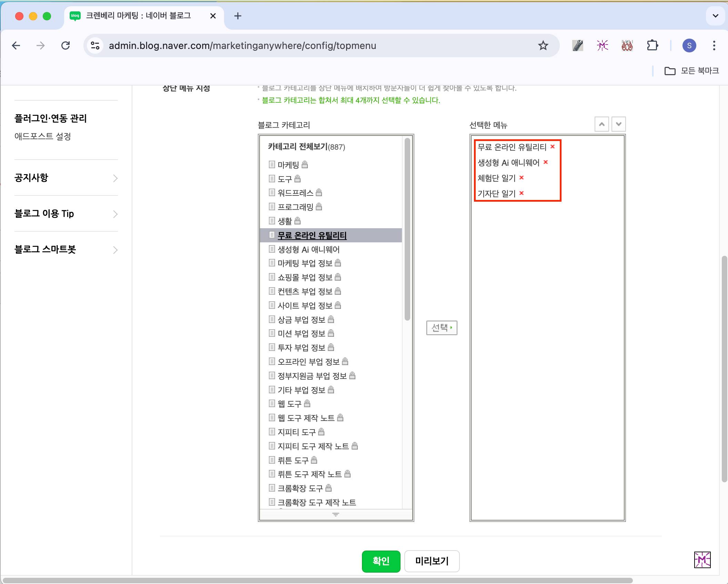Reload the page
Screen dimensions: 728x584
click(x=65, y=46)
